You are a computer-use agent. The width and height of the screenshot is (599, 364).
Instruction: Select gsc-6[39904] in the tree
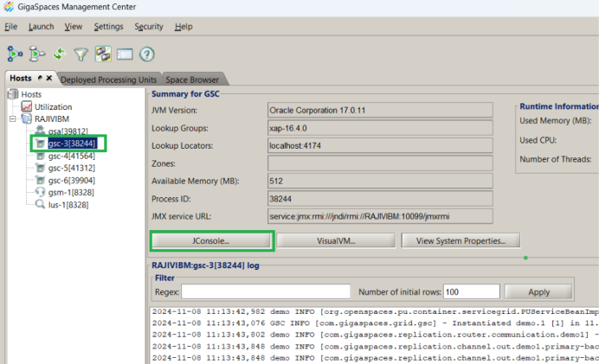point(72,180)
